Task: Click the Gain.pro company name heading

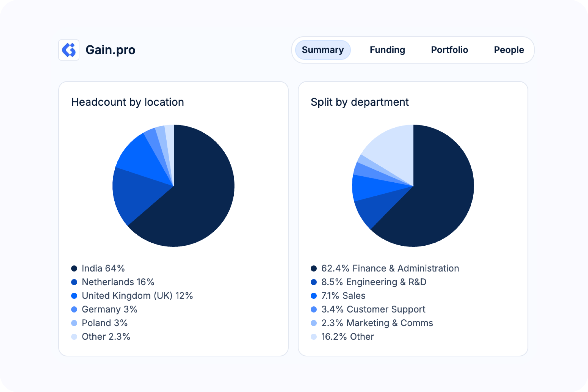Action: click(110, 50)
